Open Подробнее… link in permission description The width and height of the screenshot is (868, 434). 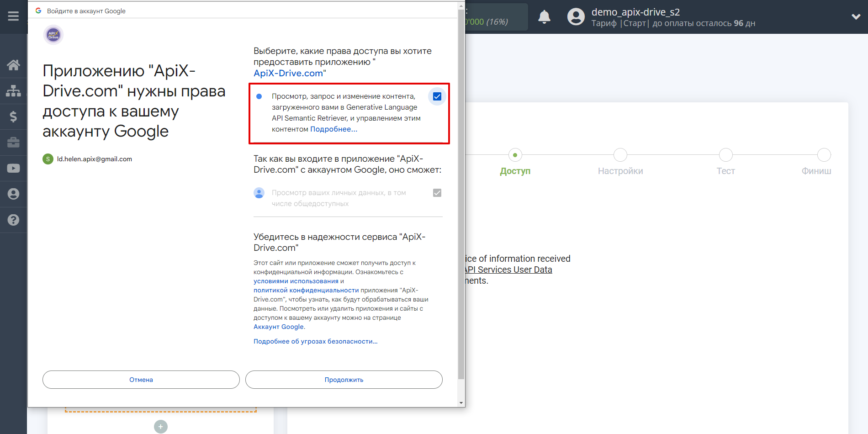point(334,129)
